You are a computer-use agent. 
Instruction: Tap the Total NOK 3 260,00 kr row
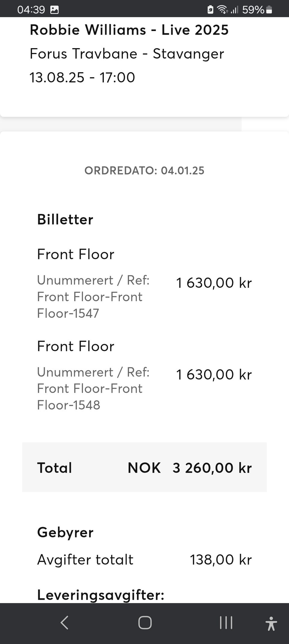pyautogui.click(x=144, y=468)
